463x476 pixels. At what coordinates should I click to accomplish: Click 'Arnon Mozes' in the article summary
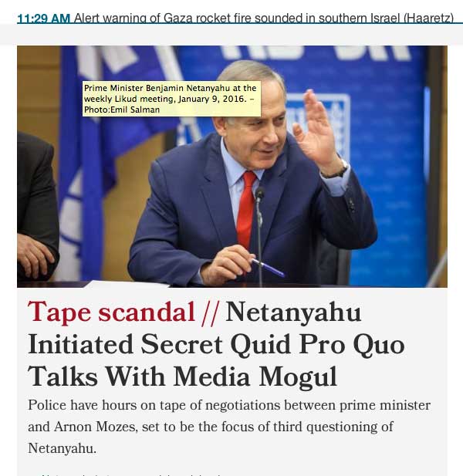tap(95, 427)
